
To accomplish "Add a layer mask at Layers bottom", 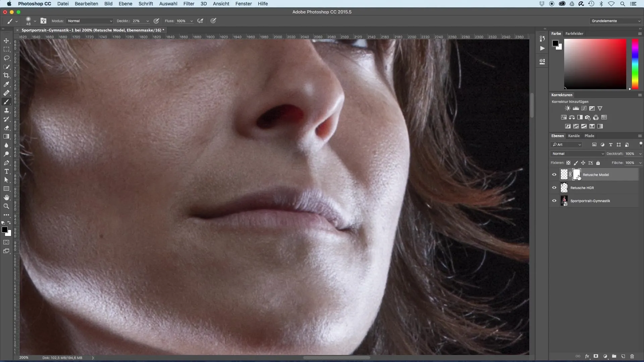I will [x=596, y=356].
